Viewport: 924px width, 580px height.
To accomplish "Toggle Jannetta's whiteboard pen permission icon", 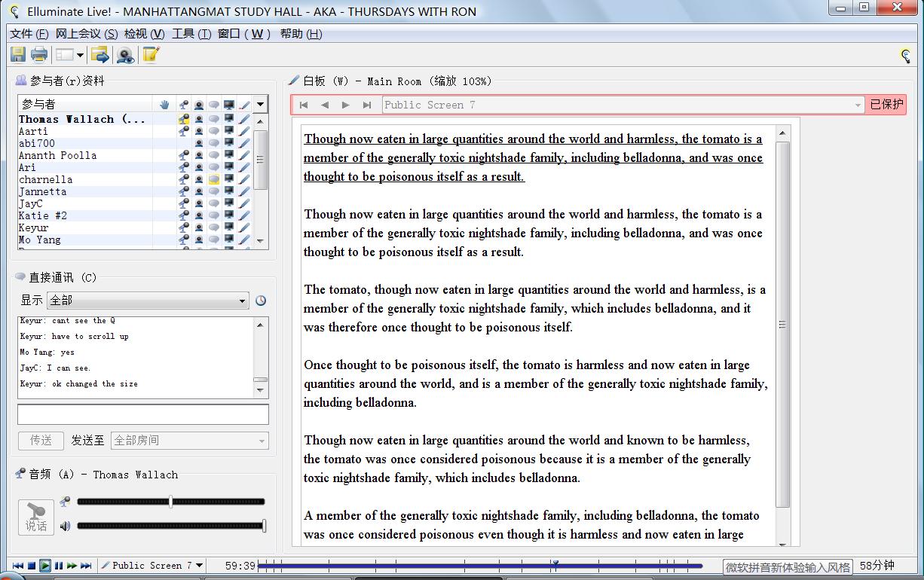I will [244, 191].
